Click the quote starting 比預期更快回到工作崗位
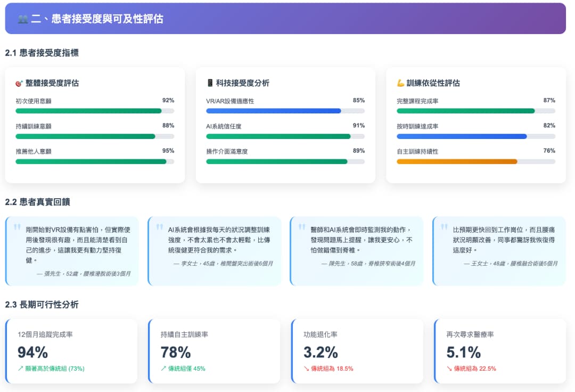Image resolution: width=575 pixels, height=392 pixels. pos(504,240)
